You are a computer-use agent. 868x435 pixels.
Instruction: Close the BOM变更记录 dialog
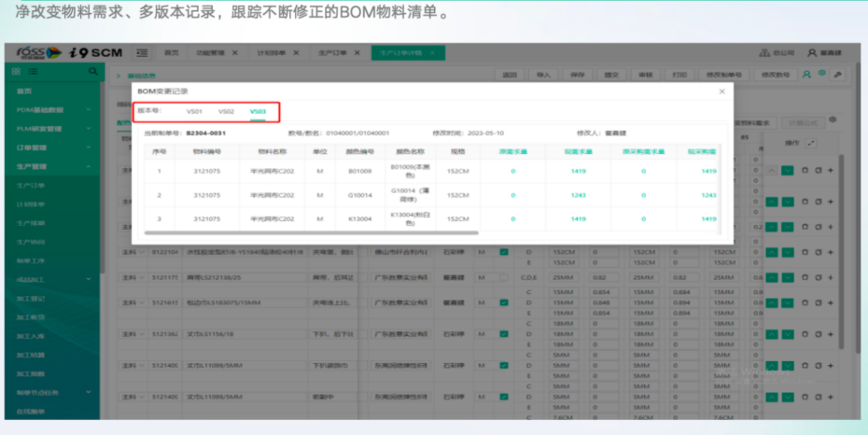721,91
